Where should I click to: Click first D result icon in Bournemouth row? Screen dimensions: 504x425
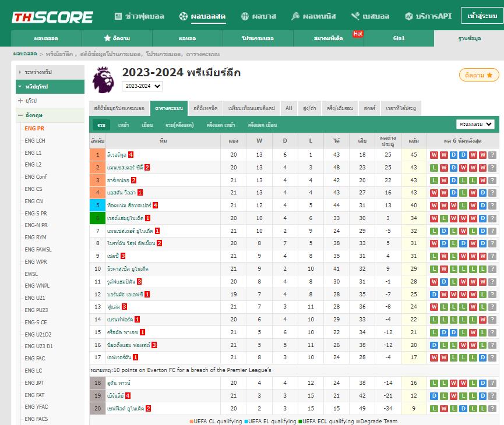434,294
